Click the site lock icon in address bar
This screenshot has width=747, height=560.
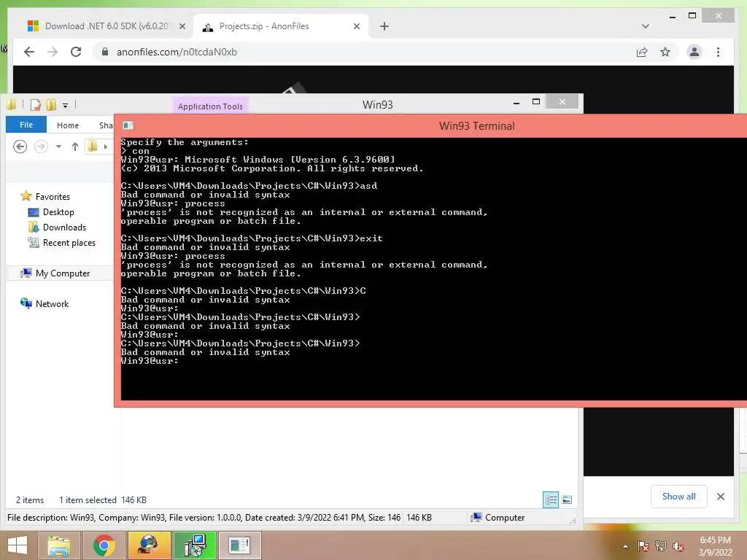(x=105, y=52)
